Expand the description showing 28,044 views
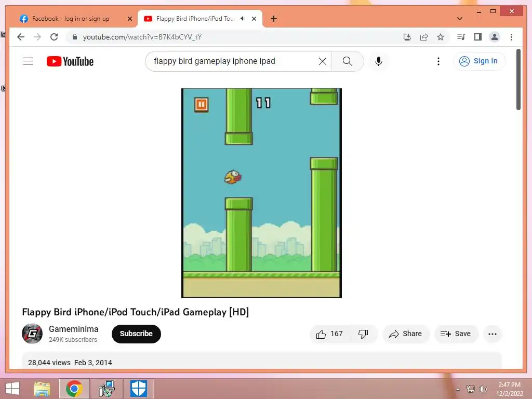Screen dimensions: 532x399 point(262,361)
